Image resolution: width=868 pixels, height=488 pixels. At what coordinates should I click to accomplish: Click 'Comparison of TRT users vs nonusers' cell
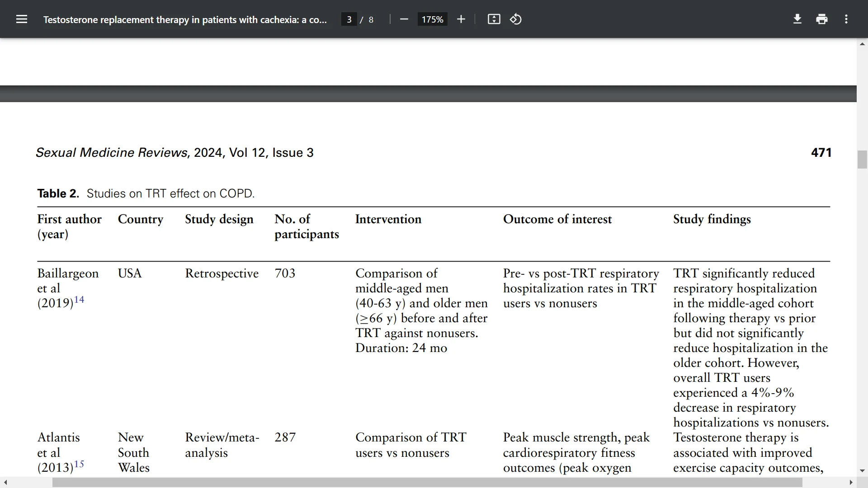click(x=411, y=445)
